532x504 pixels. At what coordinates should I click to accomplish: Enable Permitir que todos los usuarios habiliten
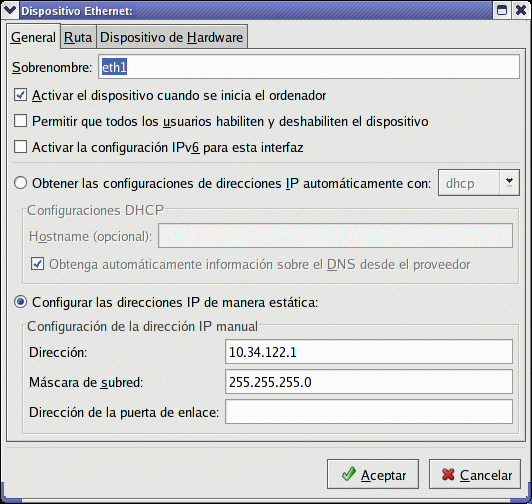tap(20, 121)
